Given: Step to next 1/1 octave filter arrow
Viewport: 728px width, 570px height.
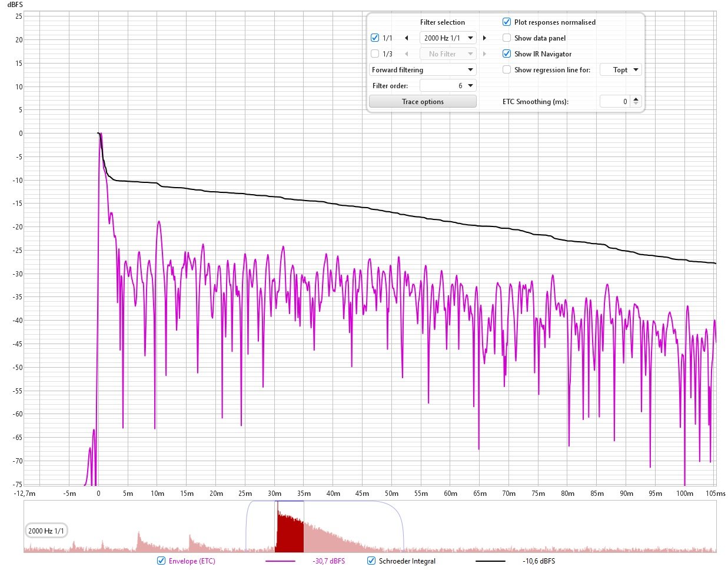Looking at the screenshot, I should 484,38.
